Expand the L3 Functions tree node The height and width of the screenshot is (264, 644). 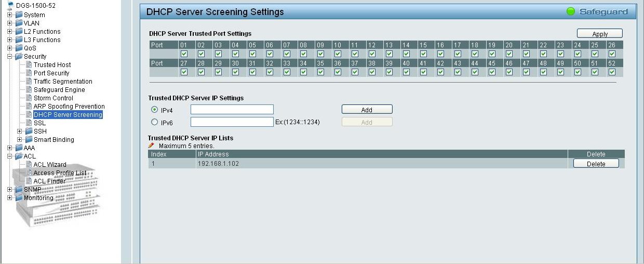pos(9,39)
